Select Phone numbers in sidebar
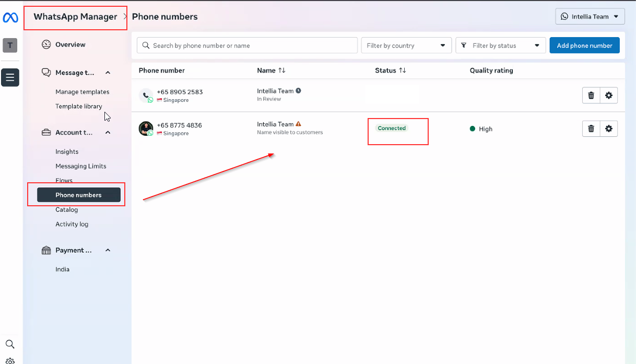The height and width of the screenshot is (364, 636). [x=79, y=195]
